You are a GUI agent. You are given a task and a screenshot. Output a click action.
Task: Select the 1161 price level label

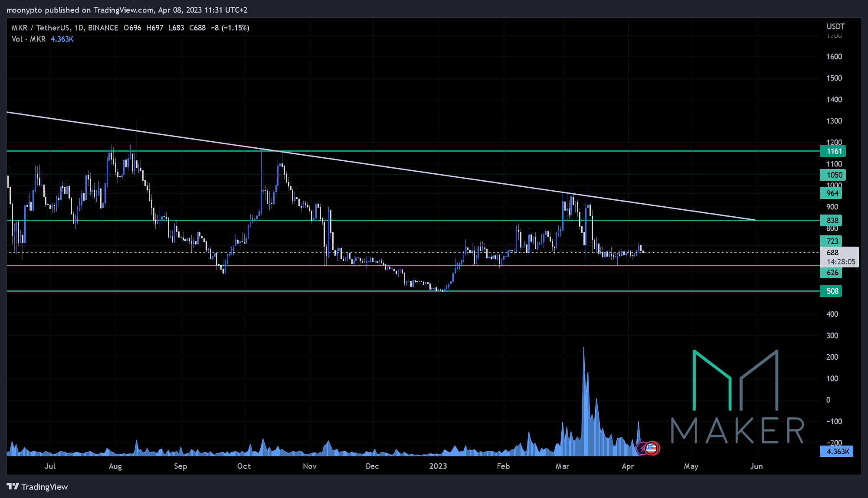[x=833, y=151]
